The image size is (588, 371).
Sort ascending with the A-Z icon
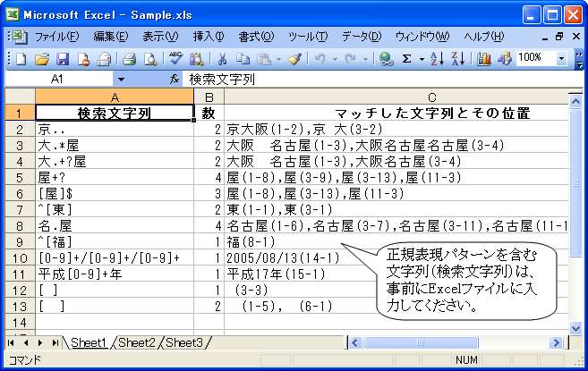click(x=438, y=59)
